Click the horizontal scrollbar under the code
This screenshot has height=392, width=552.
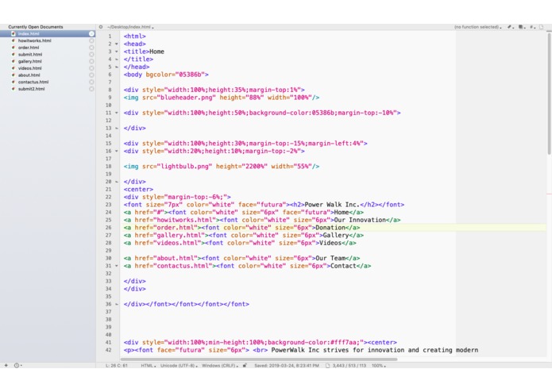(259, 359)
